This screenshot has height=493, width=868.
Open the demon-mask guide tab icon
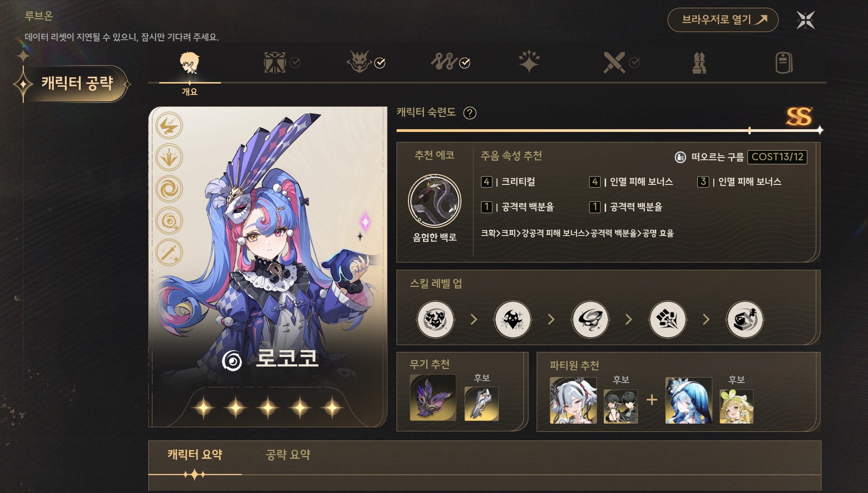pyautogui.click(x=359, y=62)
